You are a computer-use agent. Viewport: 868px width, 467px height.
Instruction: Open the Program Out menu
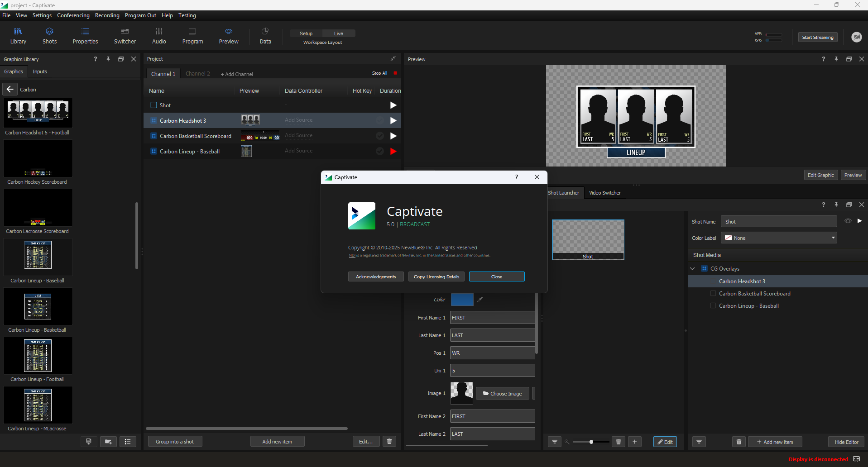(140, 15)
